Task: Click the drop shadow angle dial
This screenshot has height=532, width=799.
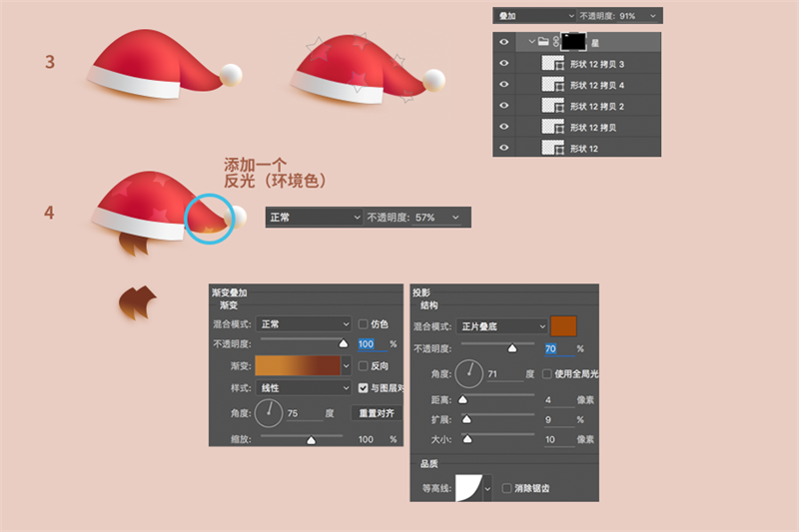Action: click(468, 373)
